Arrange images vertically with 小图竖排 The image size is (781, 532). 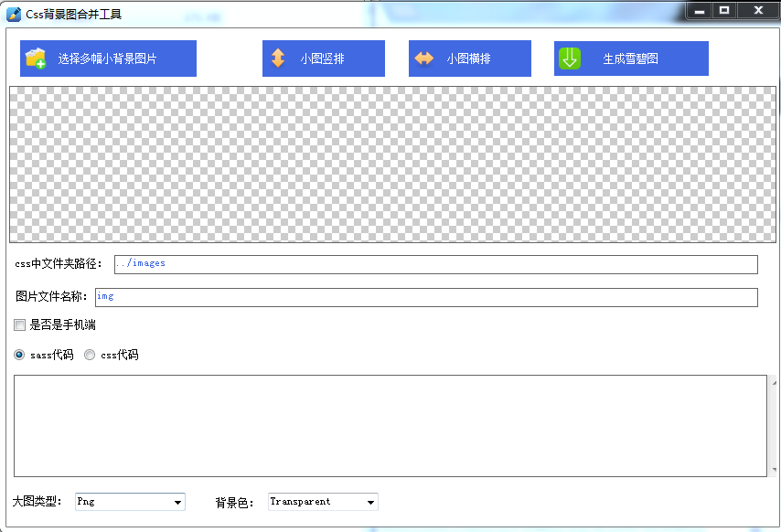pyautogui.click(x=323, y=59)
